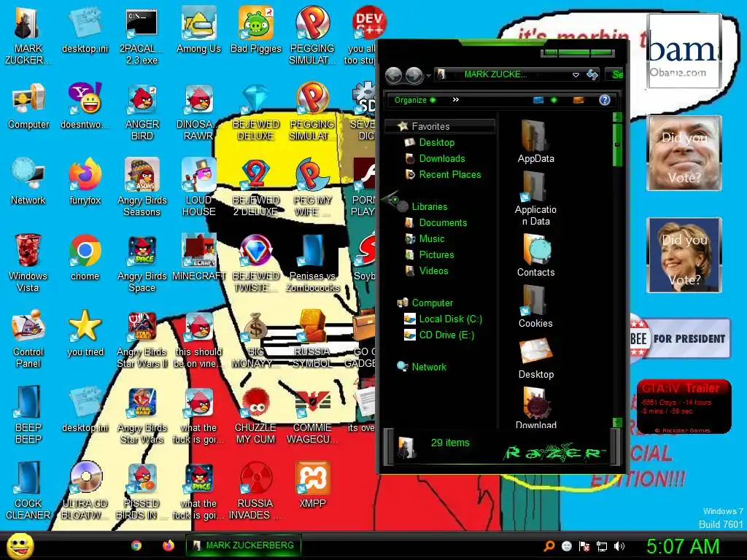Select the Computer desktop icon

28,106
